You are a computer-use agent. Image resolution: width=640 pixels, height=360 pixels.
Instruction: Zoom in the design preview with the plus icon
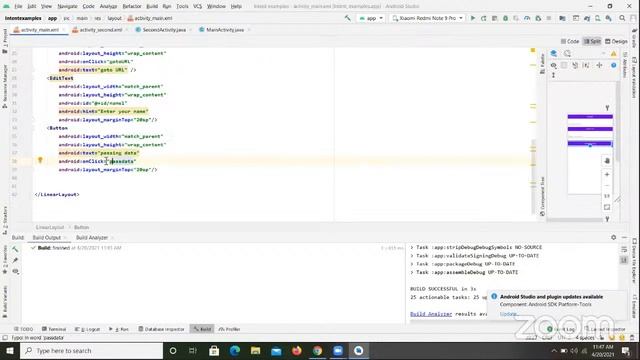(607, 175)
